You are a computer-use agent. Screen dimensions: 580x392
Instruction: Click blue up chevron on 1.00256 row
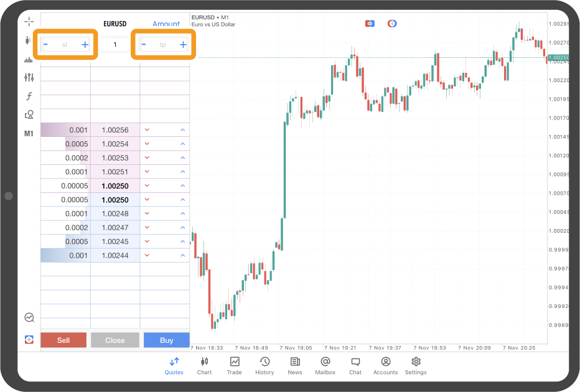click(x=182, y=130)
